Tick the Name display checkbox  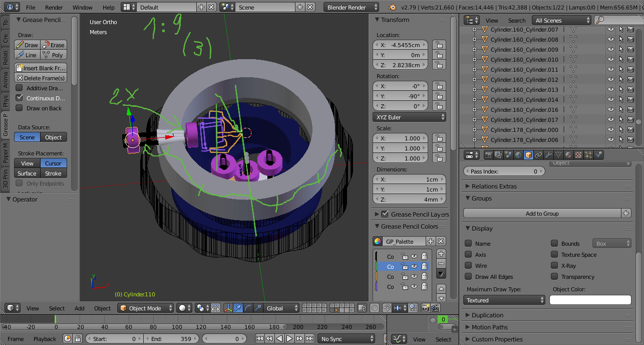click(468, 243)
